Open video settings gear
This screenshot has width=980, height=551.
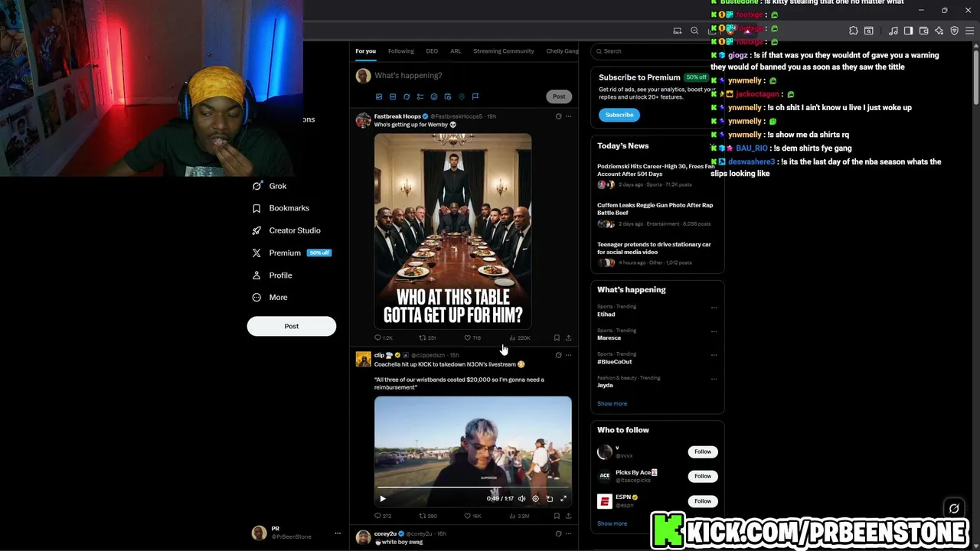tap(535, 498)
